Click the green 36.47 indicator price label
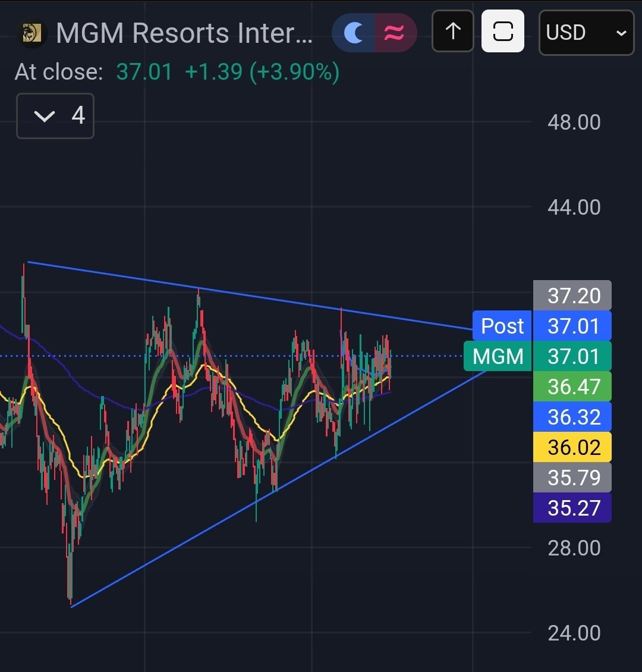The image size is (642, 672). (x=572, y=387)
